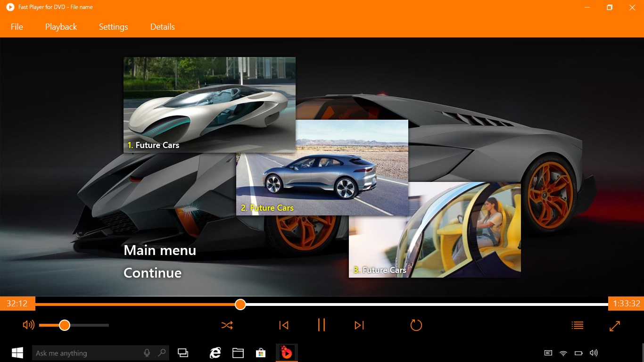Screen dimensions: 644x362
Task: Open the playlist panel
Action: pyautogui.click(x=577, y=325)
